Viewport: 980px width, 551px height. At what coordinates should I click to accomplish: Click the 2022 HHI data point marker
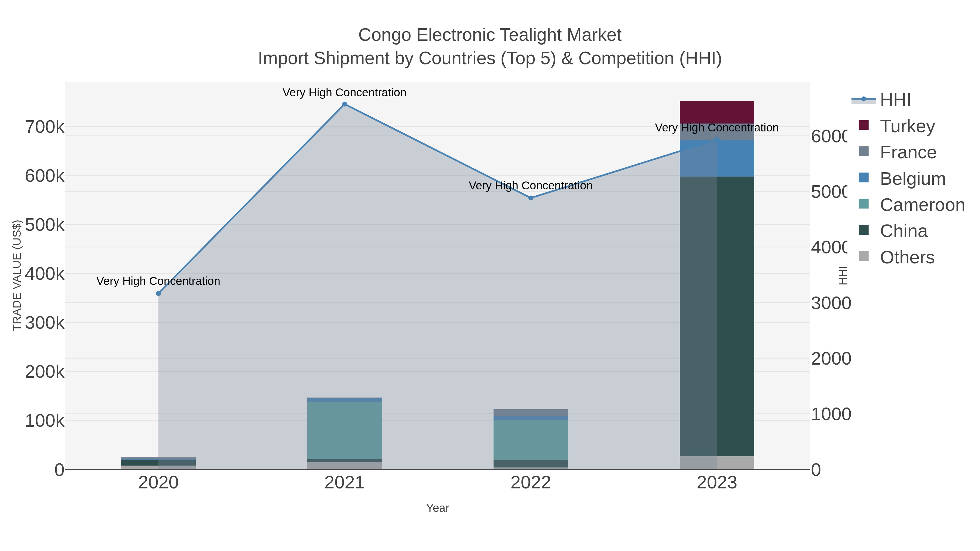click(531, 198)
